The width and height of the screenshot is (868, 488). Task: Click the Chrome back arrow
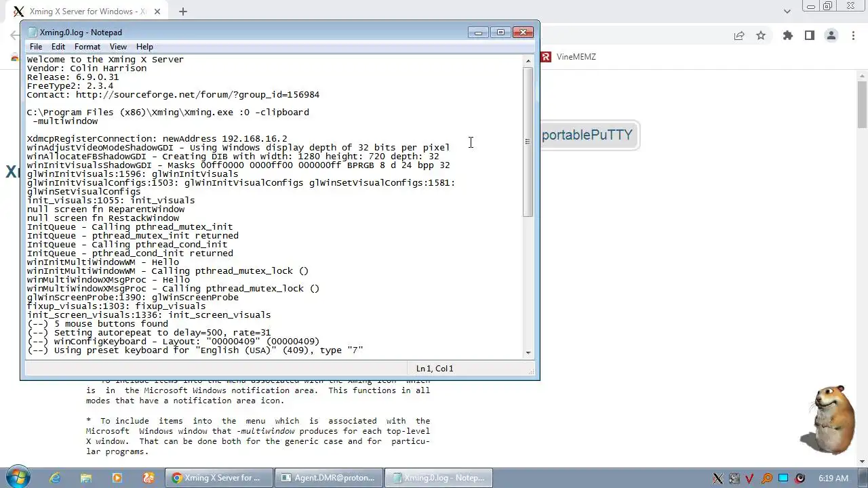click(x=14, y=36)
